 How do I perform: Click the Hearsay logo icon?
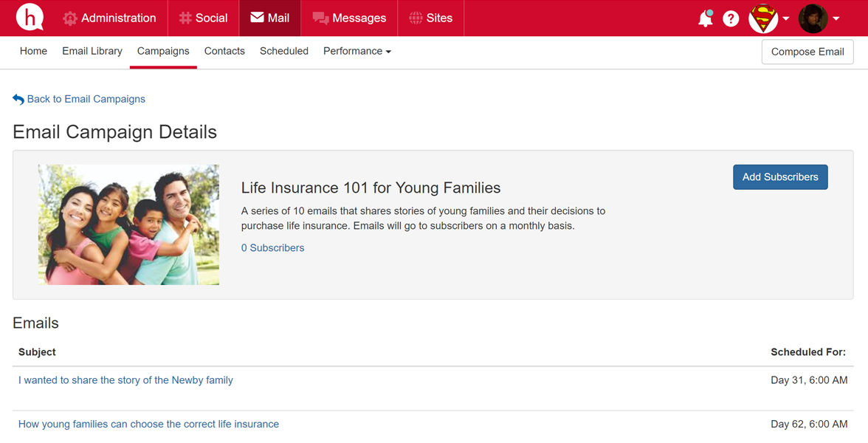[x=30, y=17]
